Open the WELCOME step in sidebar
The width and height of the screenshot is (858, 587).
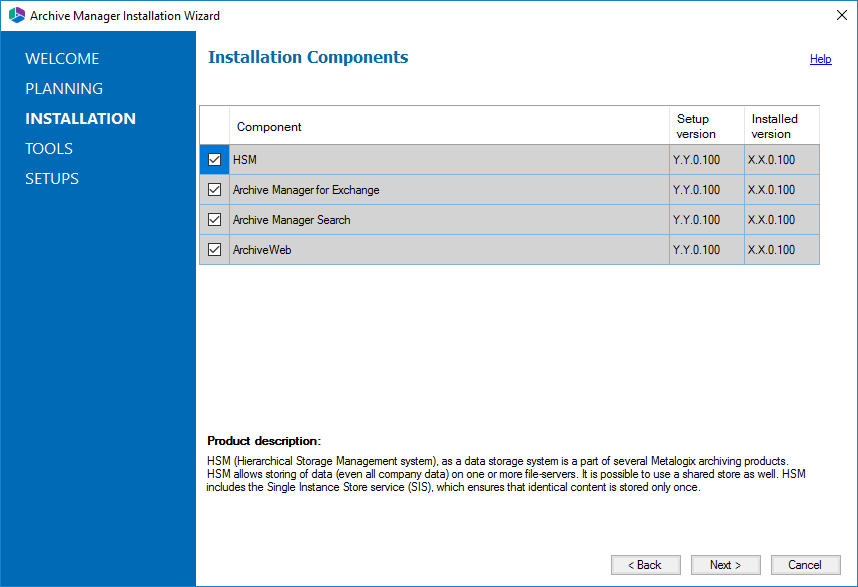tap(62, 59)
